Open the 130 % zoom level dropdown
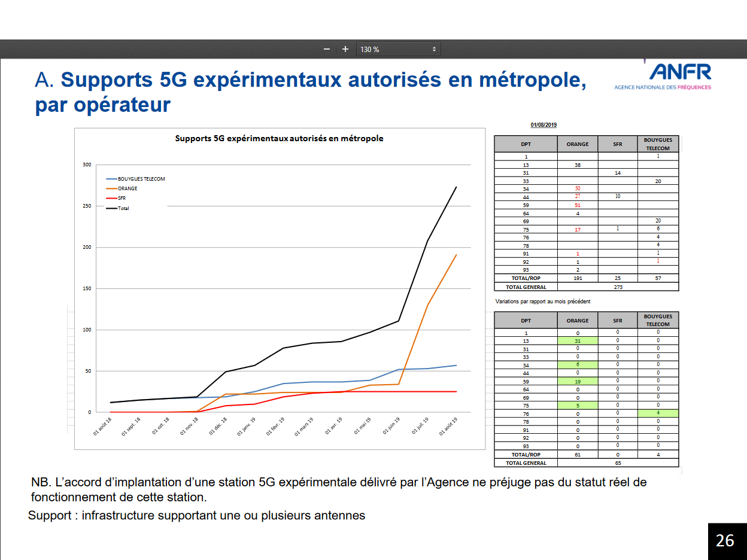Screen dimensions: 747x560 pyautogui.click(x=399, y=49)
